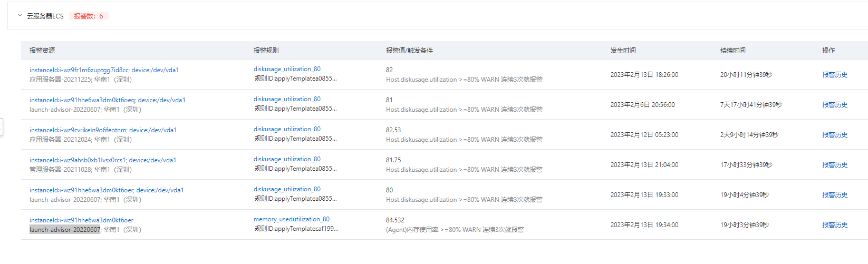Open last row instance i-wz91hhe6wa3dm0kt6oer link
Screen dimensions: 868x264
coord(81,220)
